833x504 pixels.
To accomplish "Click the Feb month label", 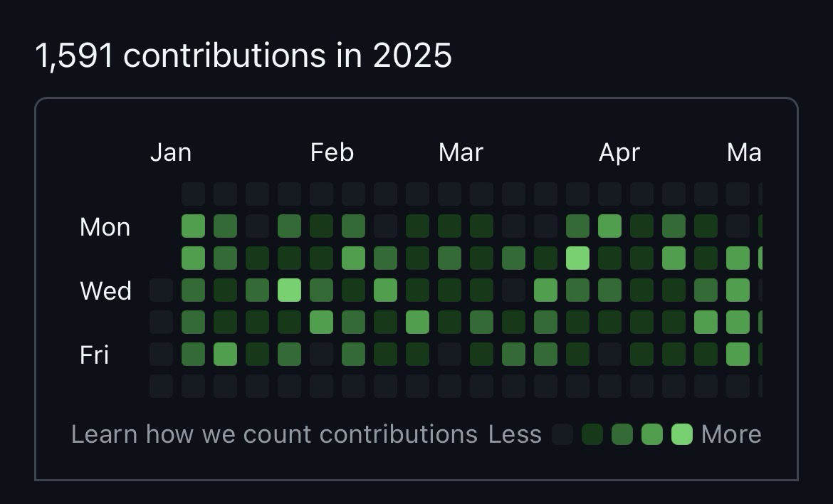I will coord(332,152).
